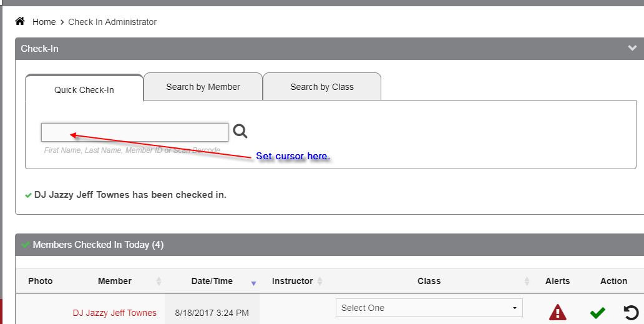Click Check In Administrator breadcrumb text
644x324 pixels.
pyautogui.click(x=112, y=22)
